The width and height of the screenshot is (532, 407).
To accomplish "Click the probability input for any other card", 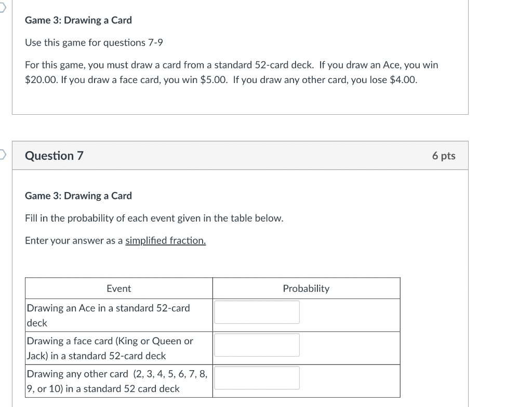I will tap(257, 377).
